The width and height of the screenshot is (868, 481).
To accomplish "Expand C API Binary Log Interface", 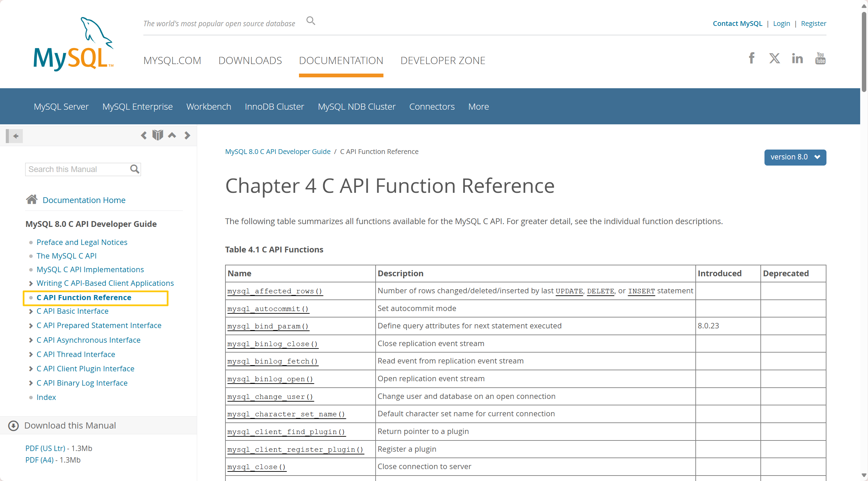I will click(x=31, y=383).
